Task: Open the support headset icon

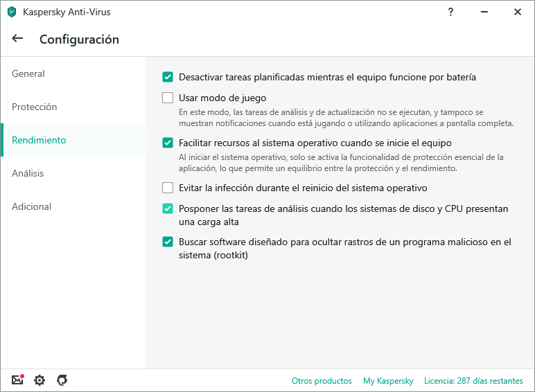Action: pos(62,380)
